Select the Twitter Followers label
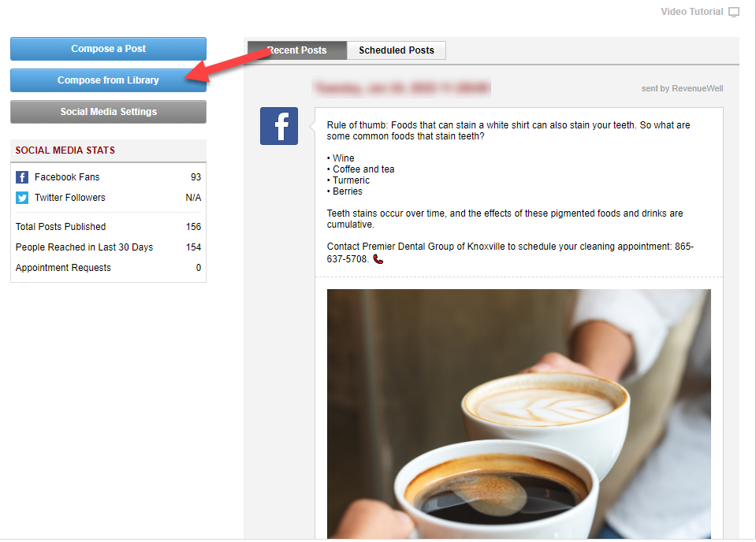The width and height of the screenshot is (756, 542). pos(70,198)
